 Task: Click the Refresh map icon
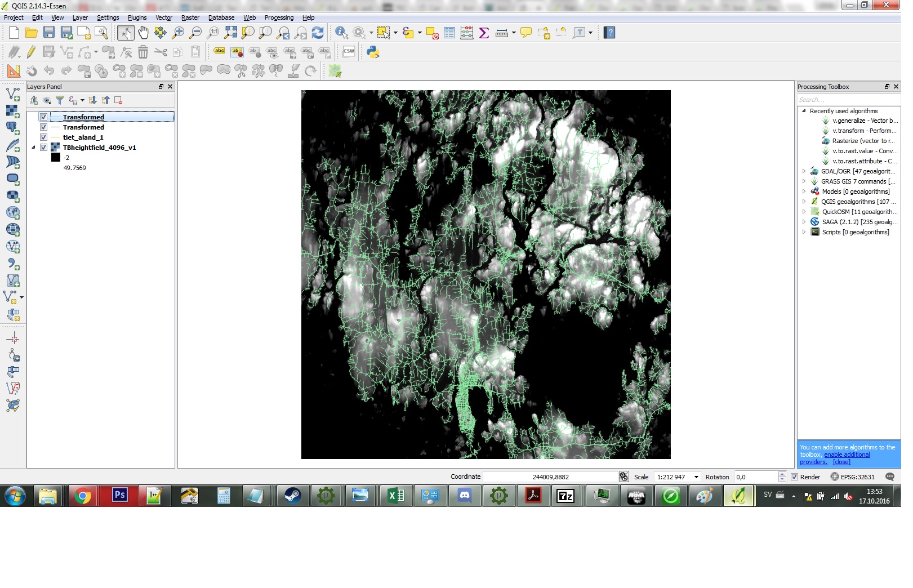pyautogui.click(x=318, y=33)
